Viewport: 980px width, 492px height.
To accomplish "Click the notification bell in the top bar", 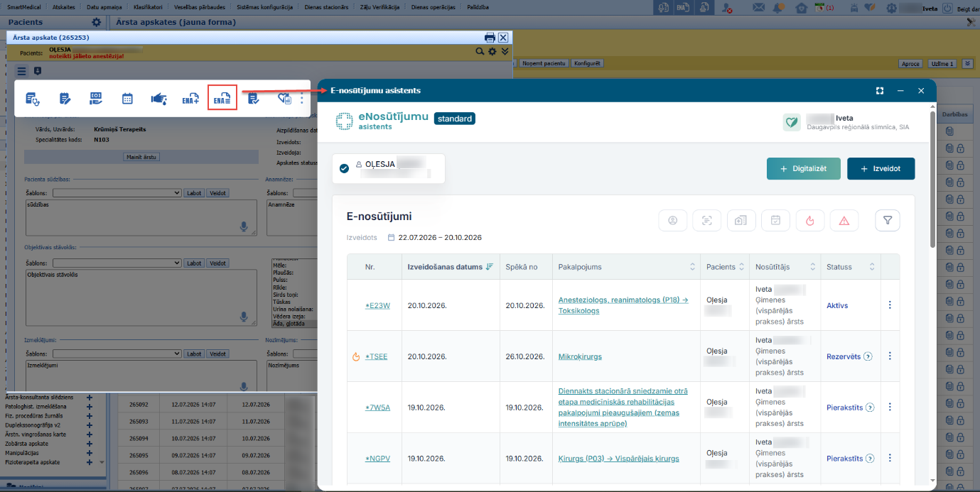I will 779,8.
